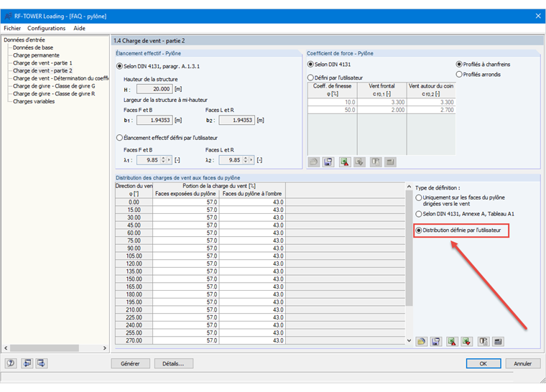Export to Excel icon under force coefficient table

(x=345, y=162)
